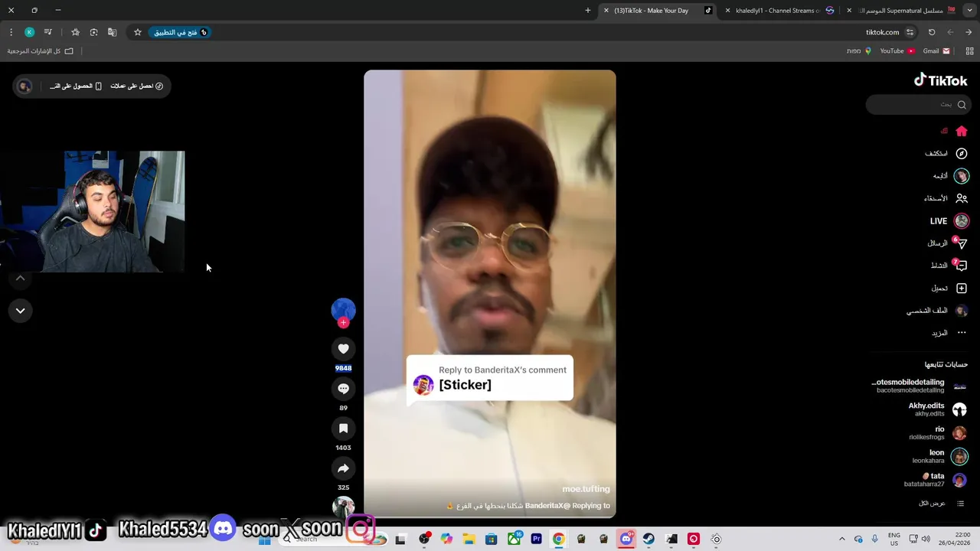The image size is (980, 551).
Task: Click the Get Coins button
Action: pos(136,86)
